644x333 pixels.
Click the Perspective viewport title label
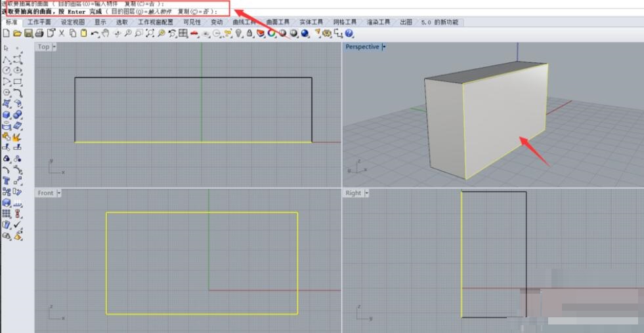pyautogui.click(x=362, y=47)
